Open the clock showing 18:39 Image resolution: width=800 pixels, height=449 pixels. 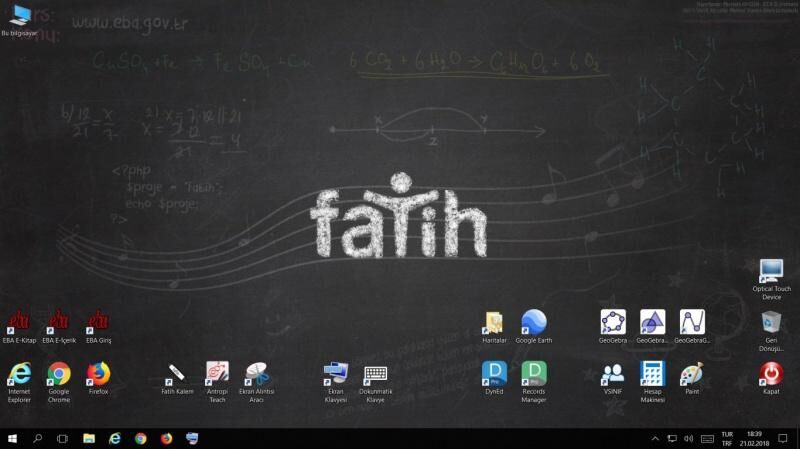754,439
